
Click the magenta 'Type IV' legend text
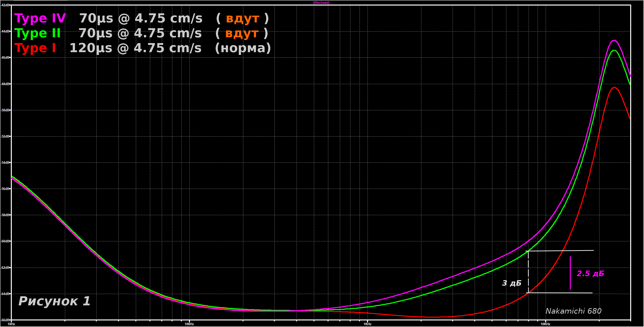tap(40, 19)
